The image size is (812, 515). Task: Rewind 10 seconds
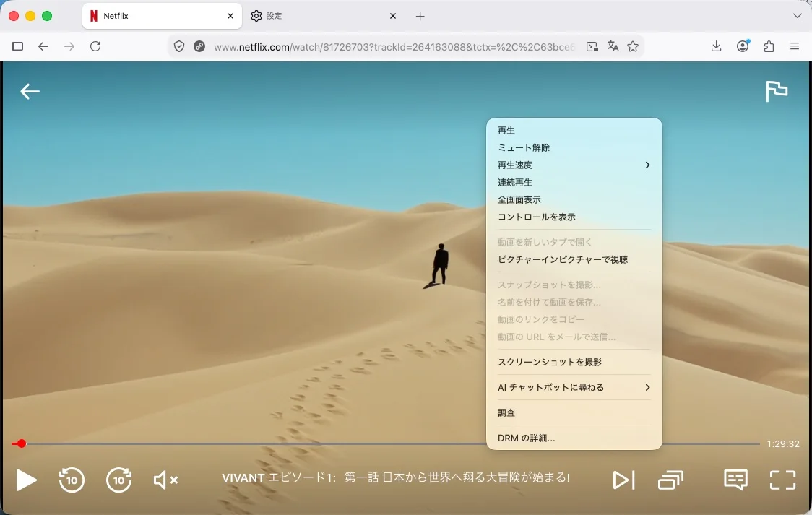tap(72, 480)
